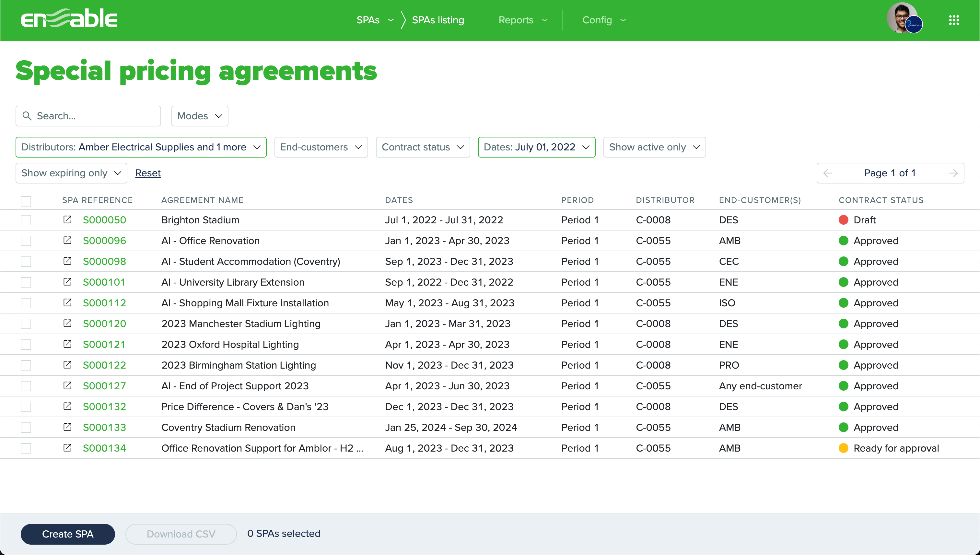Open S000133 external link icon
This screenshot has height=555, width=980.
click(67, 427)
